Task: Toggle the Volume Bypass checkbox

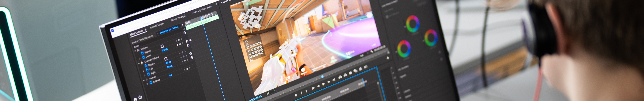Action: click(x=162, y=46)
